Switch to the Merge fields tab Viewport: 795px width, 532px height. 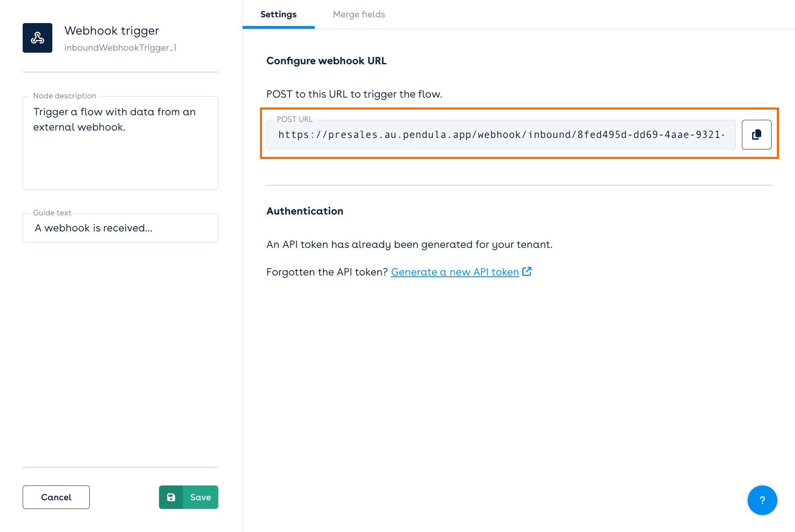point(359,14)
